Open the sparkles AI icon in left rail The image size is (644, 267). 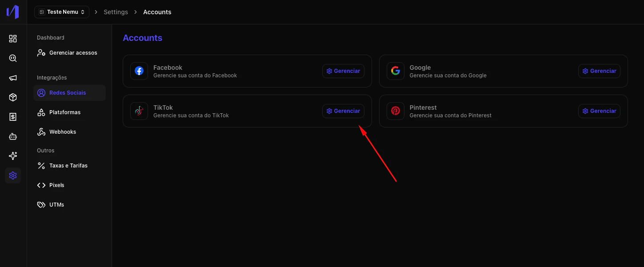pos(13,156)
